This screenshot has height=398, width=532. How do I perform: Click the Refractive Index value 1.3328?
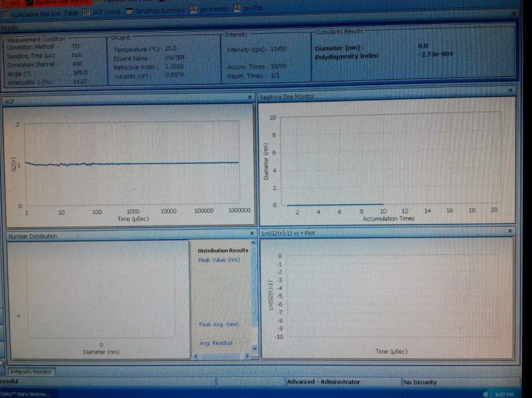click(175, 66)
